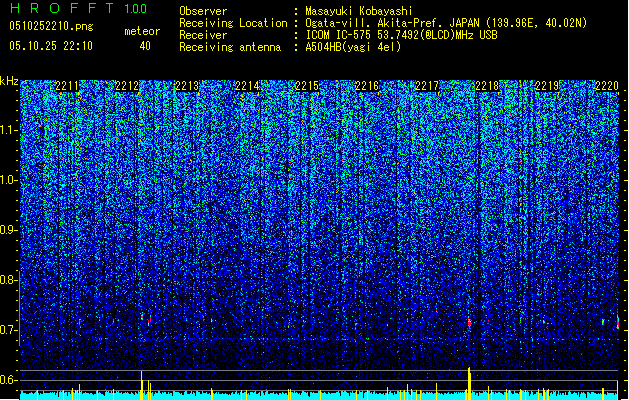
Task: Click the 2214 time marker
Action: tap(247, 86)
